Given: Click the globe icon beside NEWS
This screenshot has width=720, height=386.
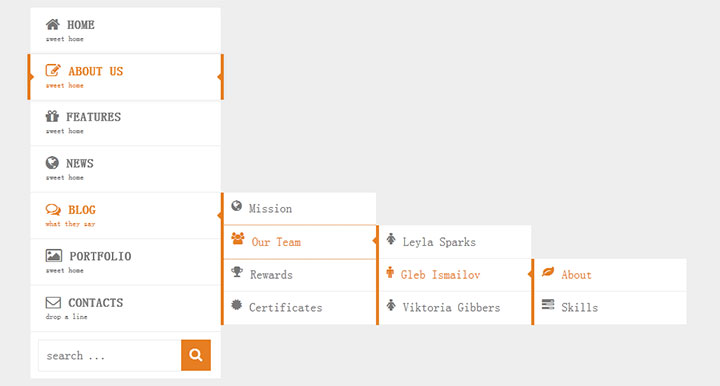Looking at the screenshot, I should (x=52, y=162).
